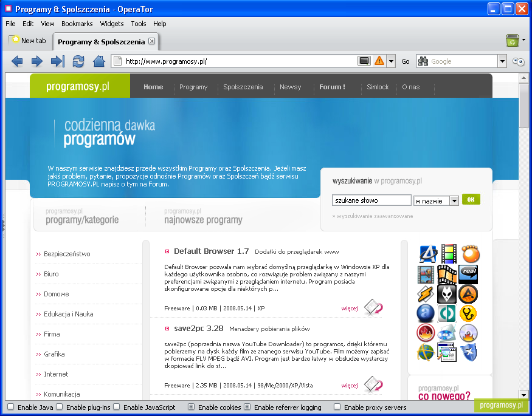Screen dimensions: 532x416
Task: Open the Spolszczenia navigation link
Action: (x=243, y=87)
